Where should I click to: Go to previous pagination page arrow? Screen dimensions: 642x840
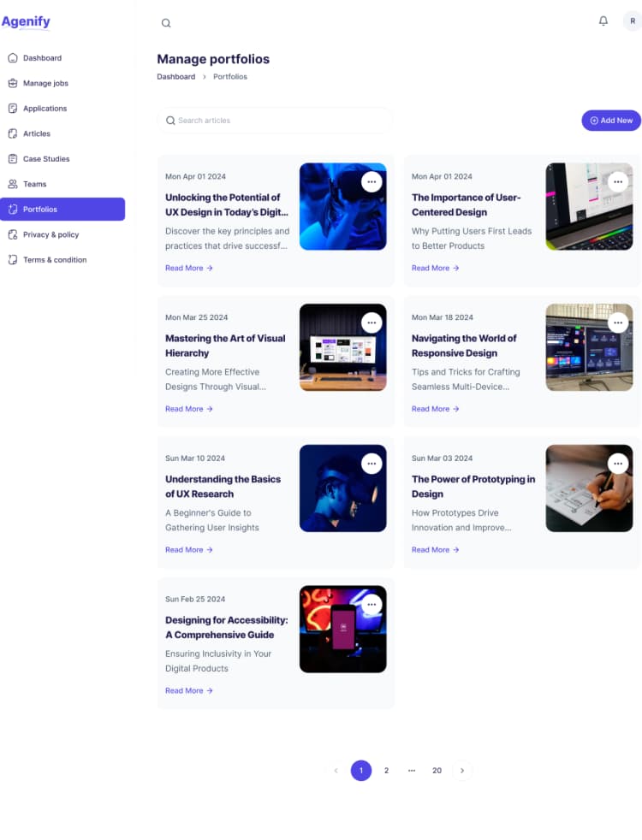(x=336, y=771)
